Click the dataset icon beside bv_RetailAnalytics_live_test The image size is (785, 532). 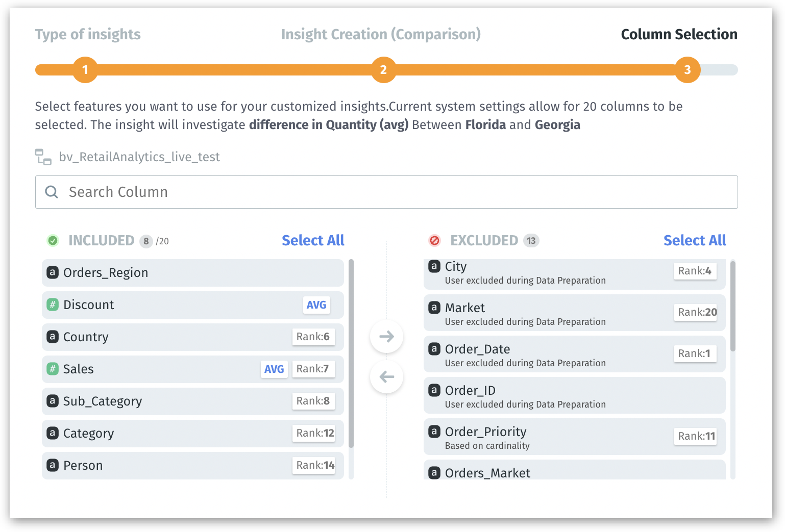43,157
